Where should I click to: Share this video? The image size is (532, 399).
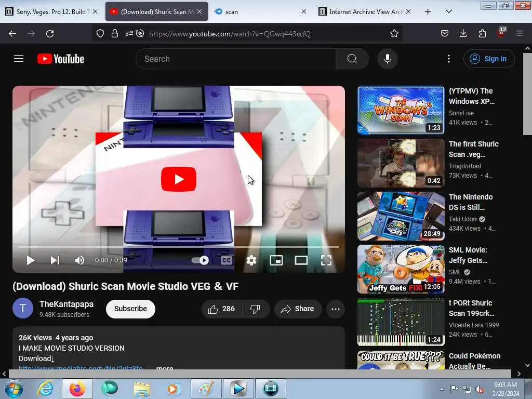(298, 309)
